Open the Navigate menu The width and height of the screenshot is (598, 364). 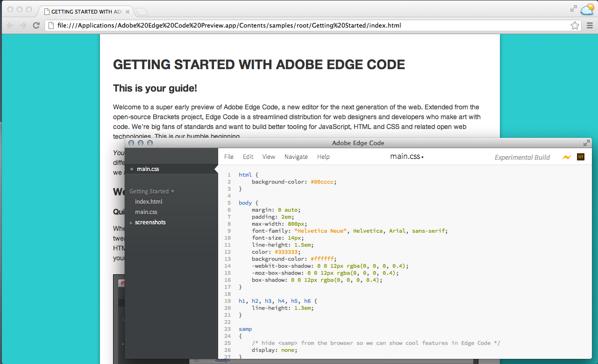pyautogui.click(x=296, y=157)
